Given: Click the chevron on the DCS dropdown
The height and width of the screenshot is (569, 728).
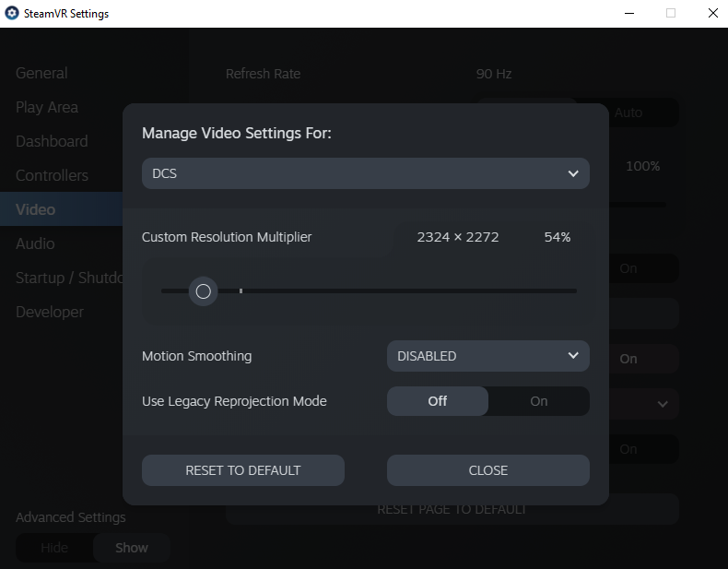Looking at the screenshot, I should click(573, 173).
